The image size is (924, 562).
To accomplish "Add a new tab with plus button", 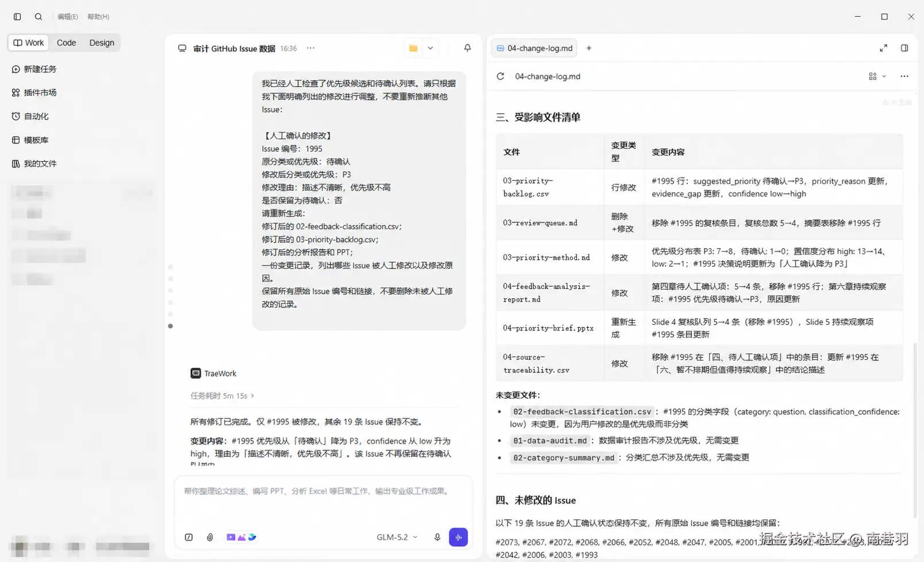I will click(x=589, y=48).
